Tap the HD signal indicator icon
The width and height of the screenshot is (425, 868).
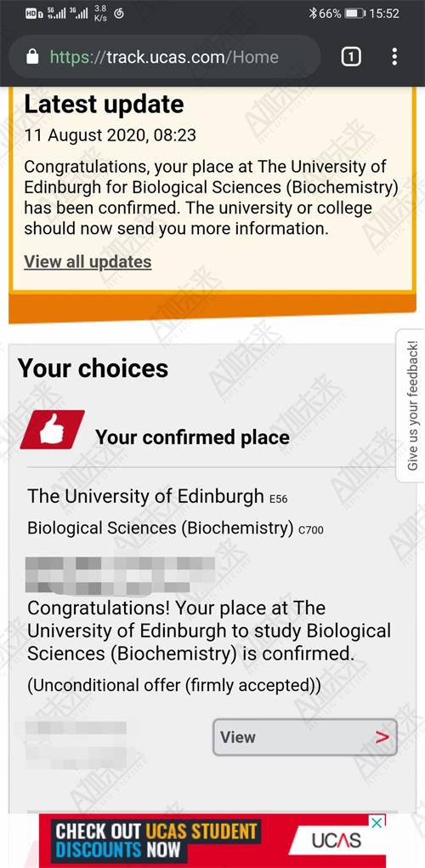point(33,14)
